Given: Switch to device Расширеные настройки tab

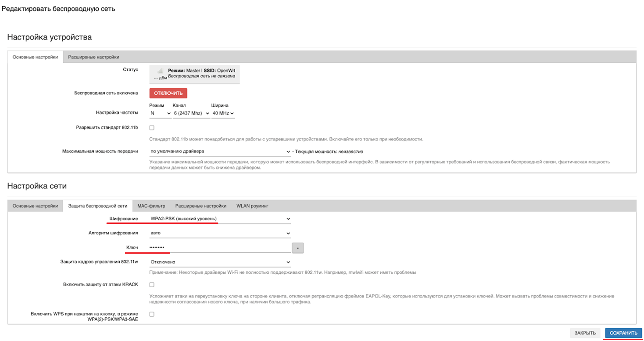Looking at the screenshot, I should coord(93,57).
